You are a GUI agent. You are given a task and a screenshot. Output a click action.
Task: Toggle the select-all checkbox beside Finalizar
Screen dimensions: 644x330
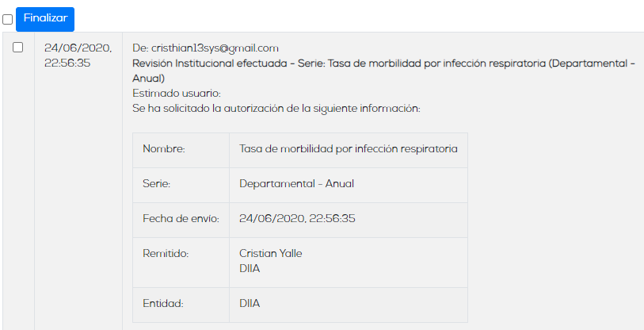click(x=7, y=19)
